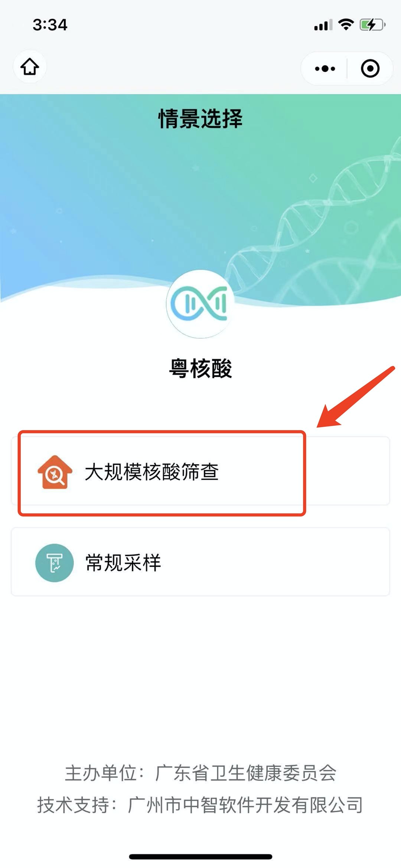Tap the empty right side of 大规模核酸筛查 card
Screen dimensions: 401x868
coord(347,471)
